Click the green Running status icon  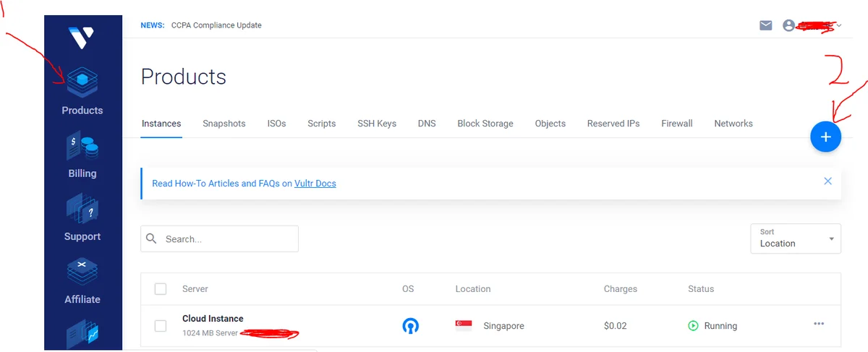pyautogui.click(x=693, y=326)
